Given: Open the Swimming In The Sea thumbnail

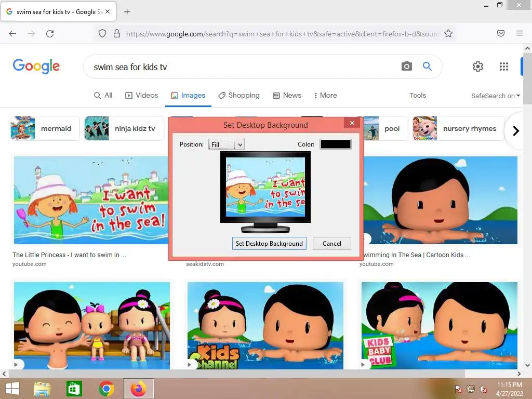Looking at the screenshot, I should point(440,200).
